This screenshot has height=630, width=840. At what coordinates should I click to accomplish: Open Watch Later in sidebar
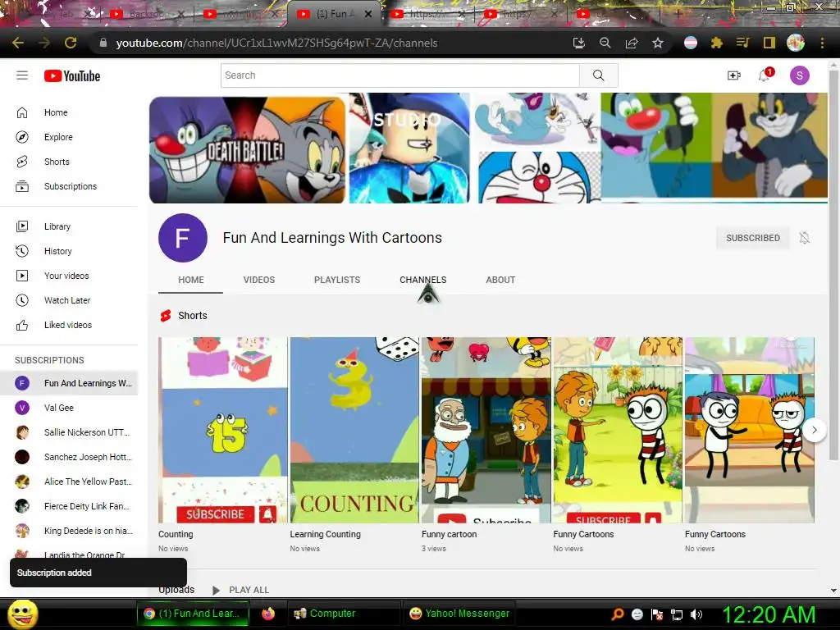(x=69, y=300)
